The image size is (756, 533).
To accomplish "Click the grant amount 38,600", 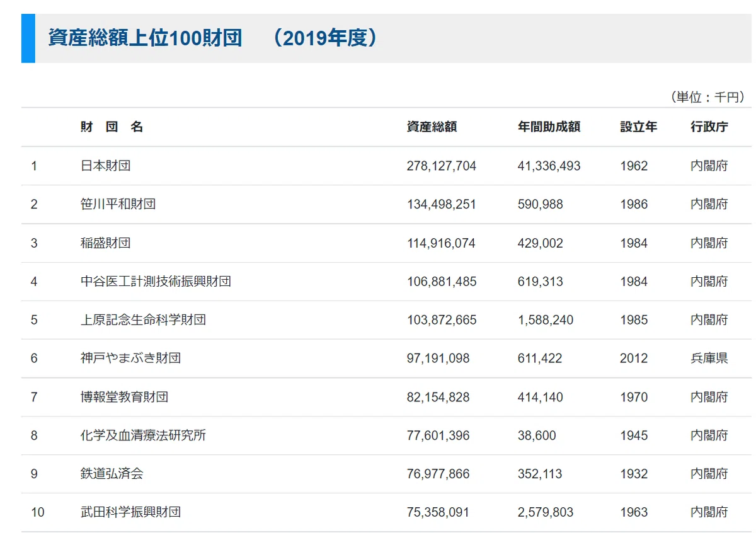I will pyautogui.click(x=537, y=435).
